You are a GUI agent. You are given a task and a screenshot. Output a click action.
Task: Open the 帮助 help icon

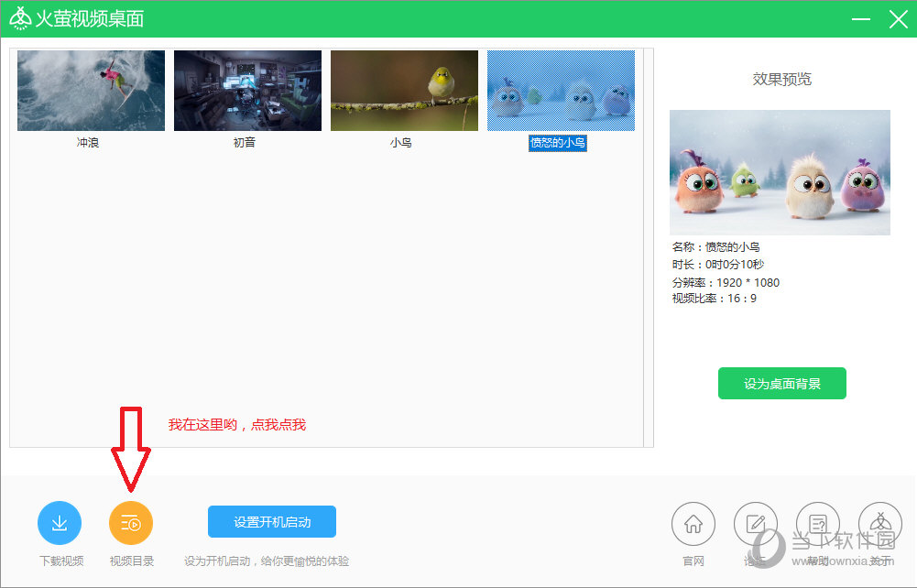817,524
